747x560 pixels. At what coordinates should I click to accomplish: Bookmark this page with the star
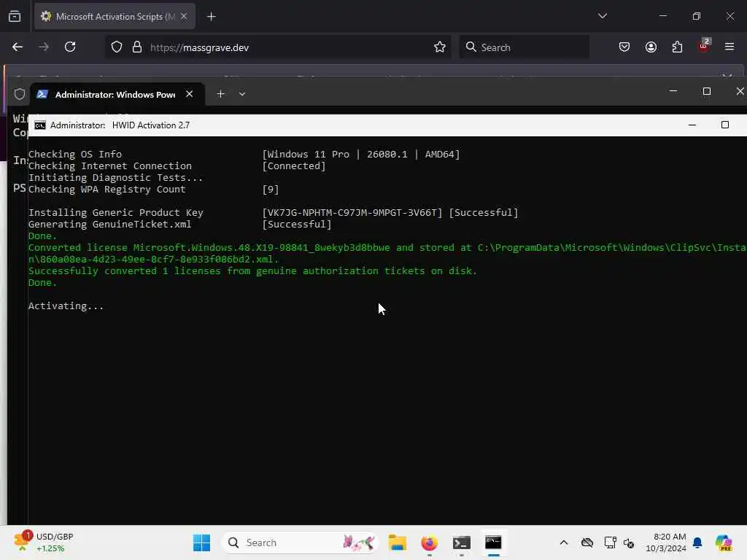tap(440, 47)
